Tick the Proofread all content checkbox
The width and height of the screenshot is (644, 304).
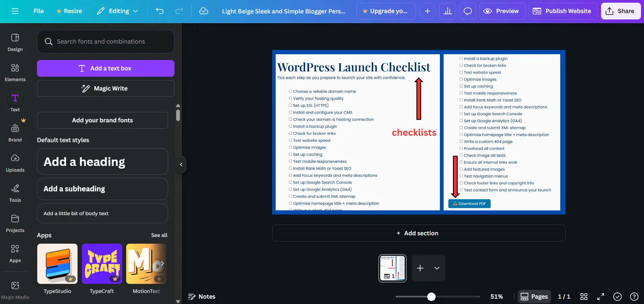click(x=461, y=148)
